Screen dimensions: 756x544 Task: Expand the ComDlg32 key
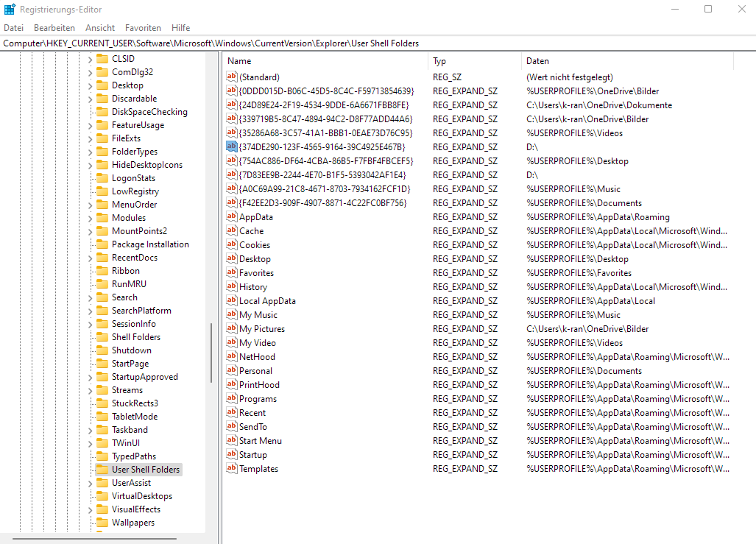click(90, 72)
